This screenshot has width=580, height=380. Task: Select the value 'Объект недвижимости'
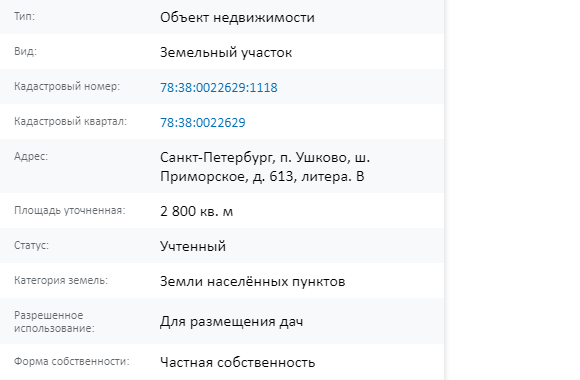coord(237,18)
